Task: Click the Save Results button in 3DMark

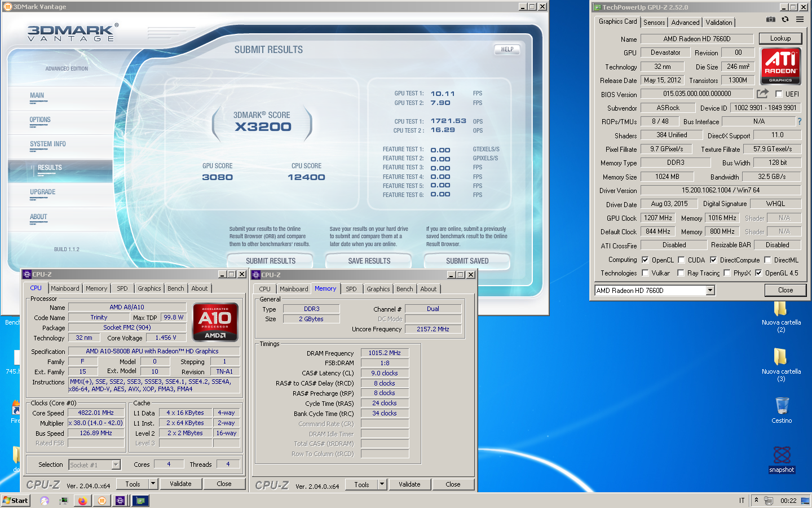Action: pyautogui.click(x=369, y=261)
